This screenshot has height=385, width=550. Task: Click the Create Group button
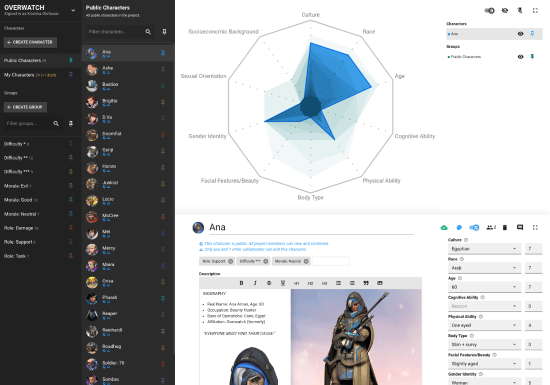coord(25,107)
